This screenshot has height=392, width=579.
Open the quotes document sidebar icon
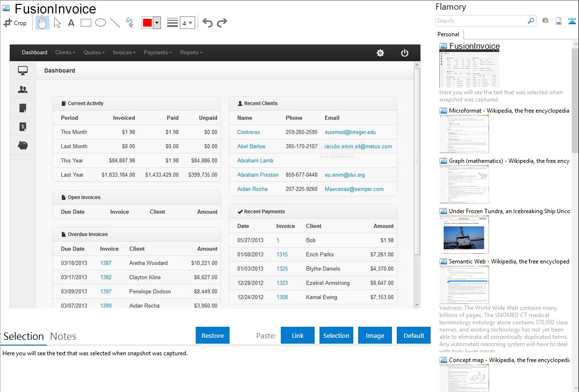(x=23, y=108)
